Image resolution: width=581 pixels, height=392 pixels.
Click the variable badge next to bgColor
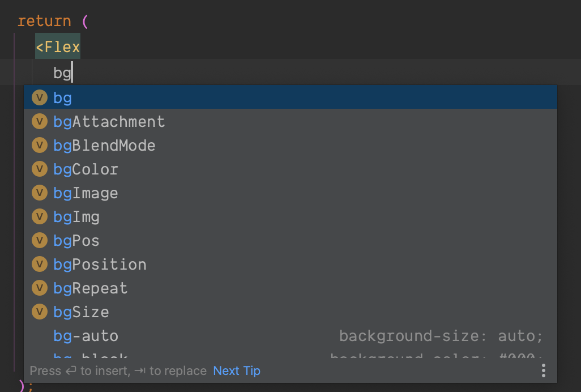[x=39, y=169]
